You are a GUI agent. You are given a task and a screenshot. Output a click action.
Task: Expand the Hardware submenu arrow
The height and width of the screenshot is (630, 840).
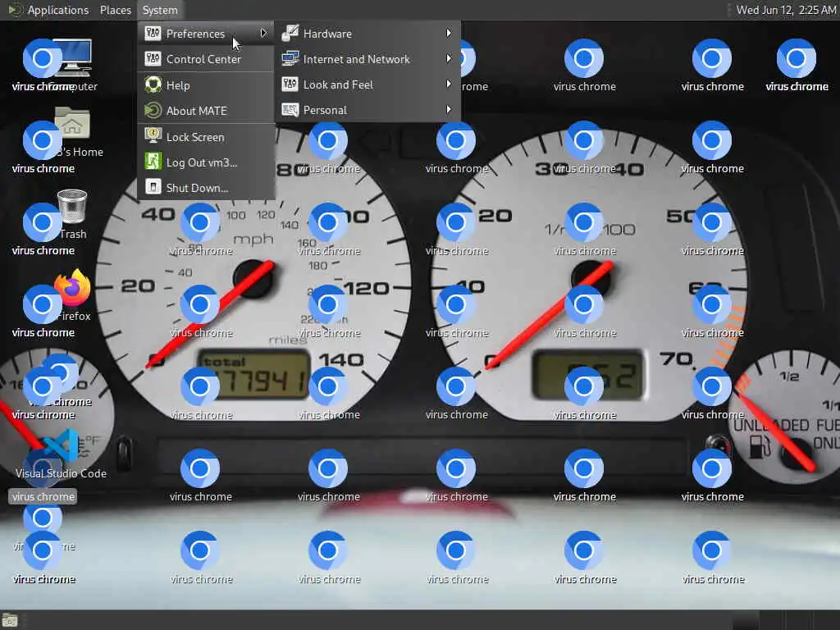point(449,33)
